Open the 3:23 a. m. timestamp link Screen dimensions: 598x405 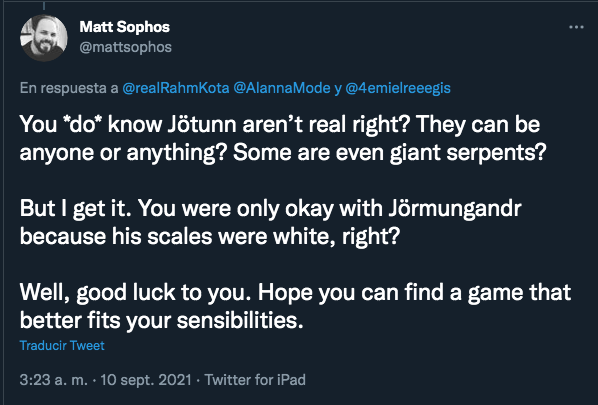pos(53,380)
